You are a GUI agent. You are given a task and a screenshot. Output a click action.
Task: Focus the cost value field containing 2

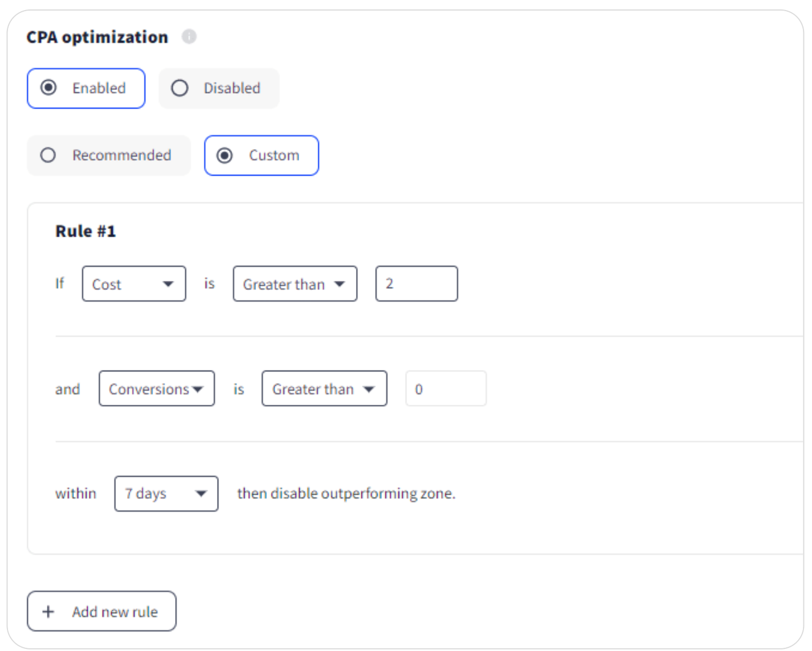coord(416,284)
